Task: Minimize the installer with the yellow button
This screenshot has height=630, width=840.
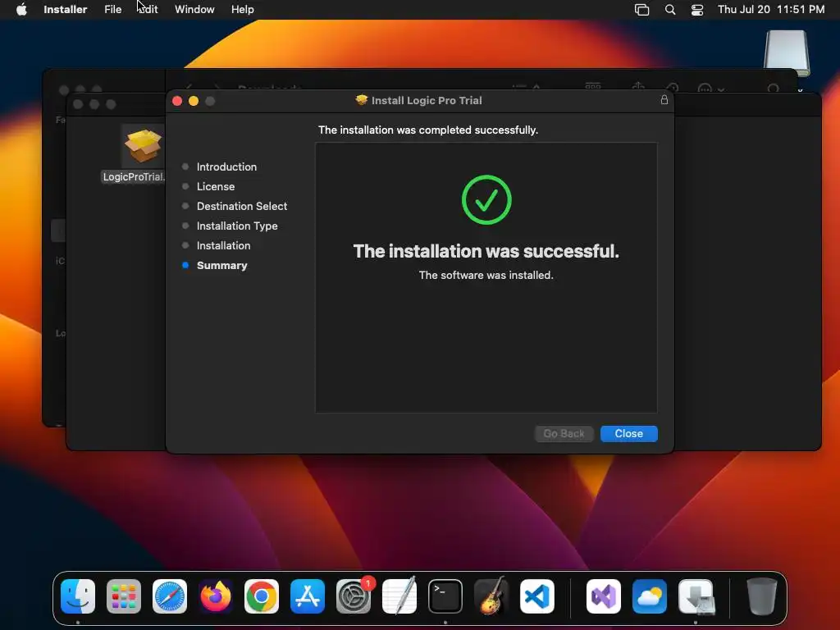Action: (x=194, y=101)
